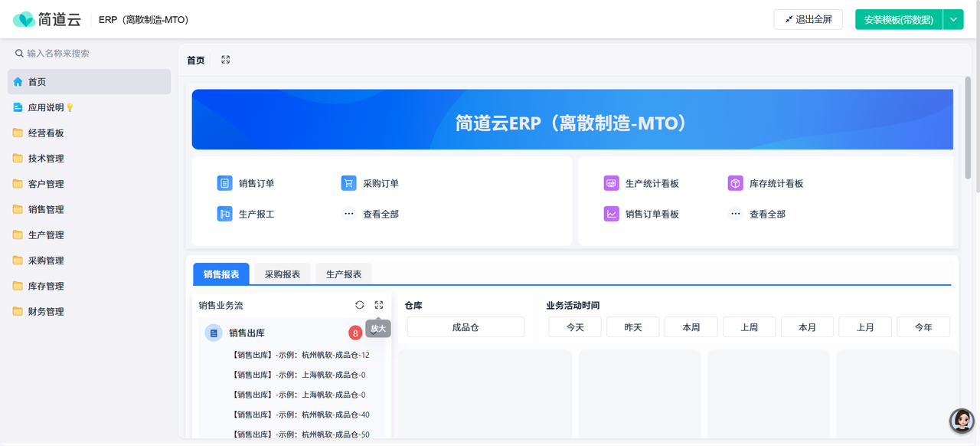Open 库存统计看板 link
Viewport: 980px width, 446px height.
pyautogui.click(x=776, y=183)
